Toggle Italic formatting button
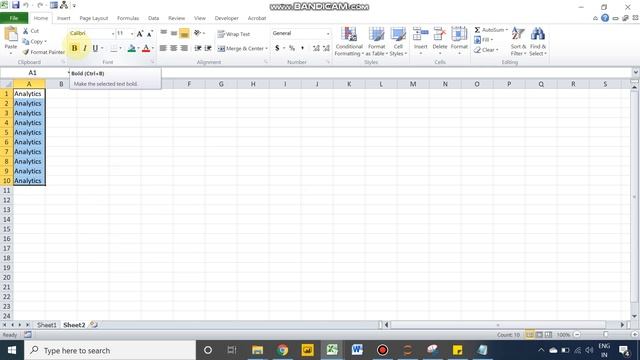Screen dimensions: 640x360 pyautogui.click(x=85, y=48)
